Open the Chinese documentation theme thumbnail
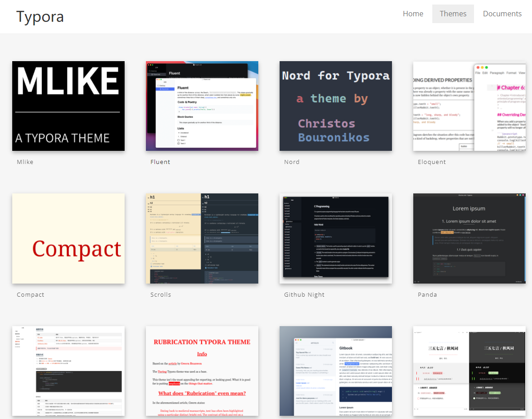 (x=68, y=371)
